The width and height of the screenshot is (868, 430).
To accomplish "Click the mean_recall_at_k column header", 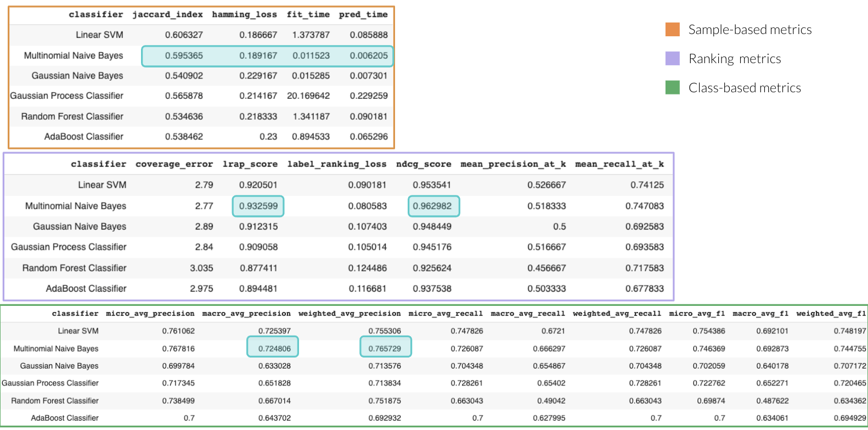I will (x=619, y=164).
